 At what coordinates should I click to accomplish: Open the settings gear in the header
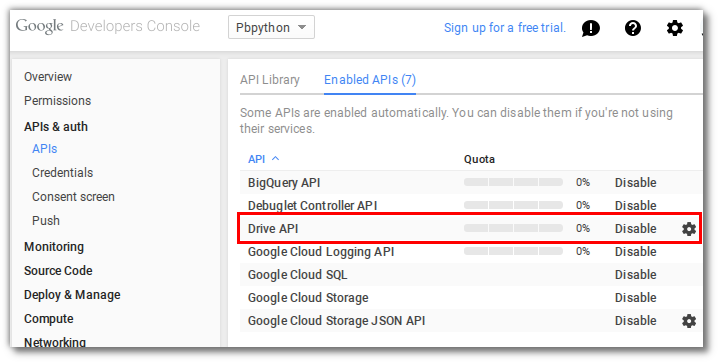[x=675, y=28]
